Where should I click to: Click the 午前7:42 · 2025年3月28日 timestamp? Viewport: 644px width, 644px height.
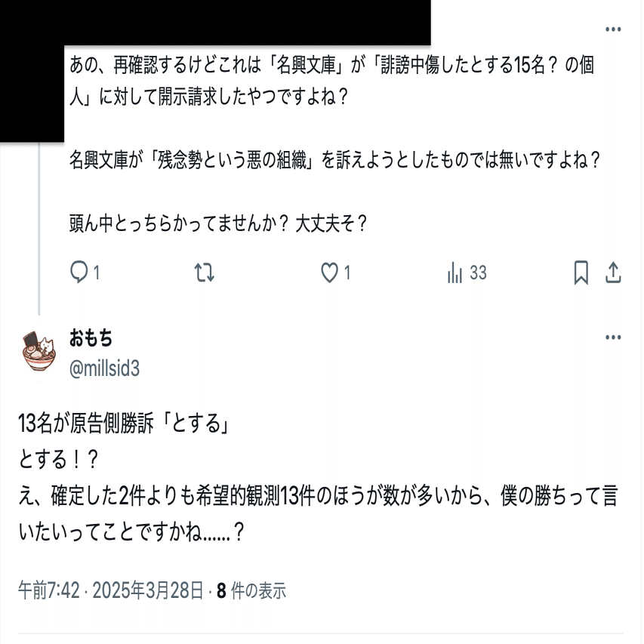111,590
